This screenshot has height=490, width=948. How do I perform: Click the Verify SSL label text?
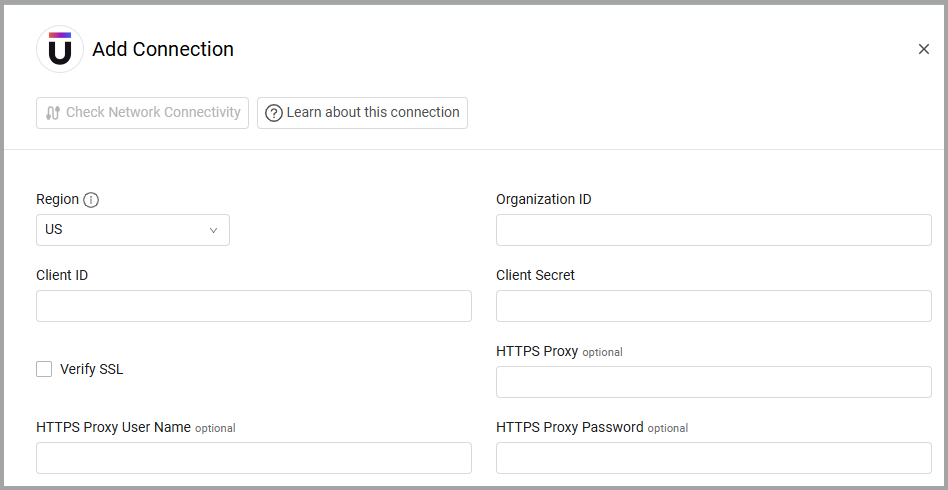click(x=92, y=369)
